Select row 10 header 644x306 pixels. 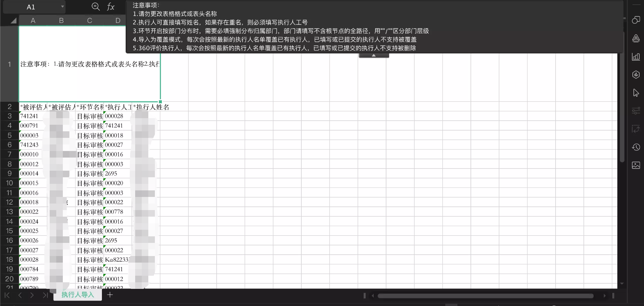pyautogui.click(x=9, y=183)
